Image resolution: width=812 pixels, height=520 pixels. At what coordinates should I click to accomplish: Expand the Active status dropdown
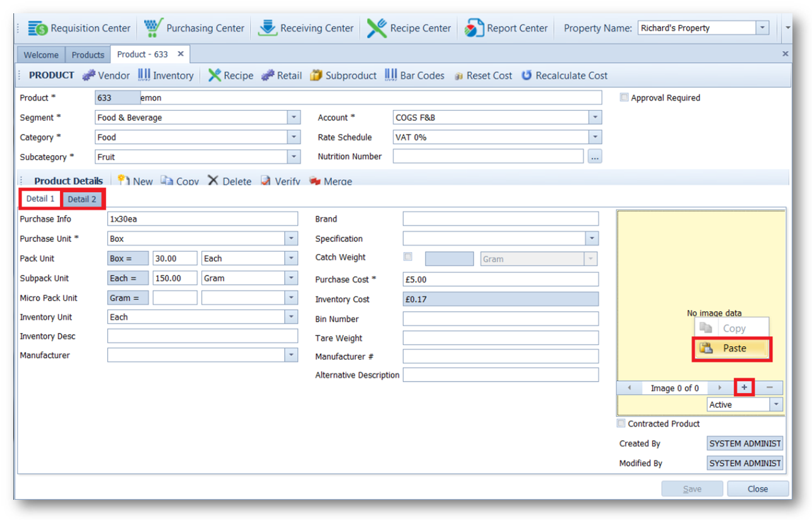click(776, 404)
